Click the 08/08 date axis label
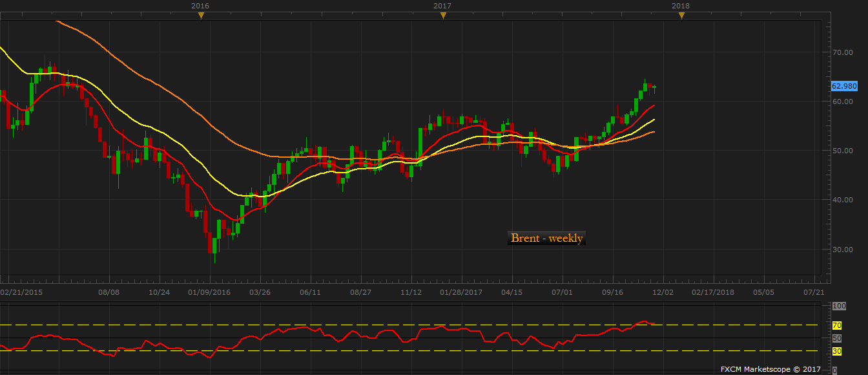The width and height of the screenshot is (868, 375). 109,292
